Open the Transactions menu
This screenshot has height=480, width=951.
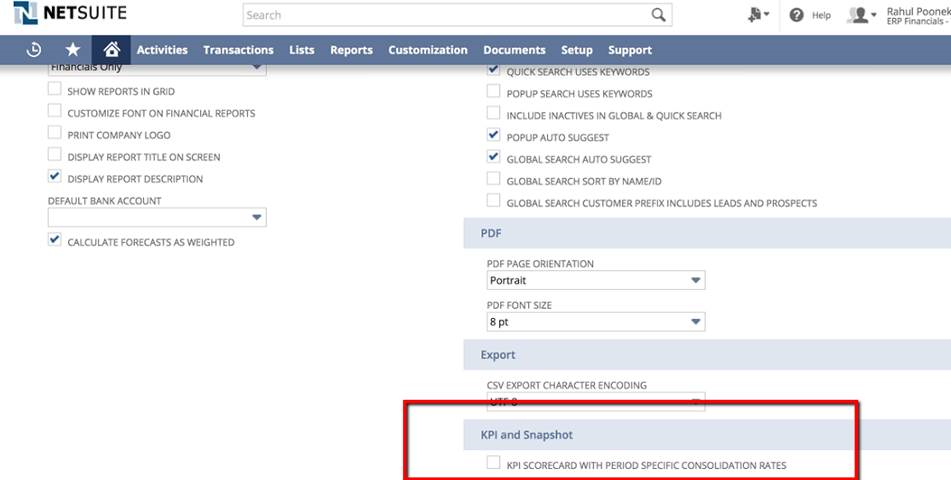[238, 50]
